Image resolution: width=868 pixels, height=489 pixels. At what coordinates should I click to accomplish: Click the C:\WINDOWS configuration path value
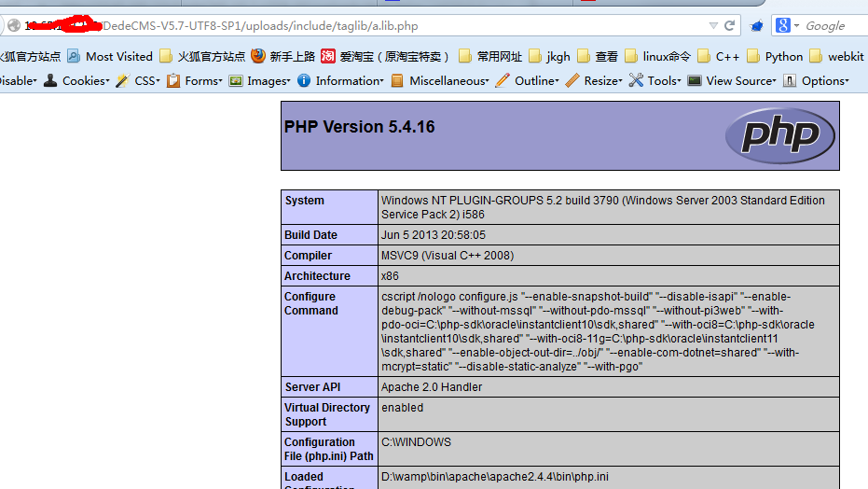[x=416, y=442]
